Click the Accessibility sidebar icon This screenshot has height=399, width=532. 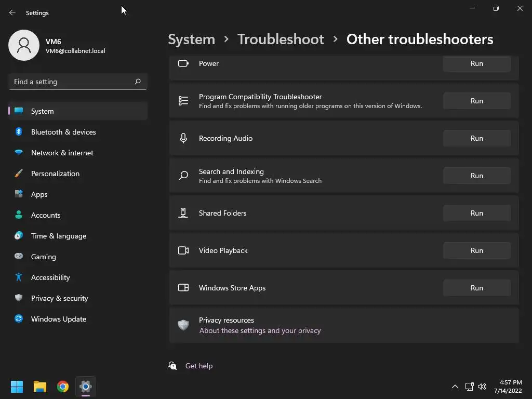click(x=19, y=277)
